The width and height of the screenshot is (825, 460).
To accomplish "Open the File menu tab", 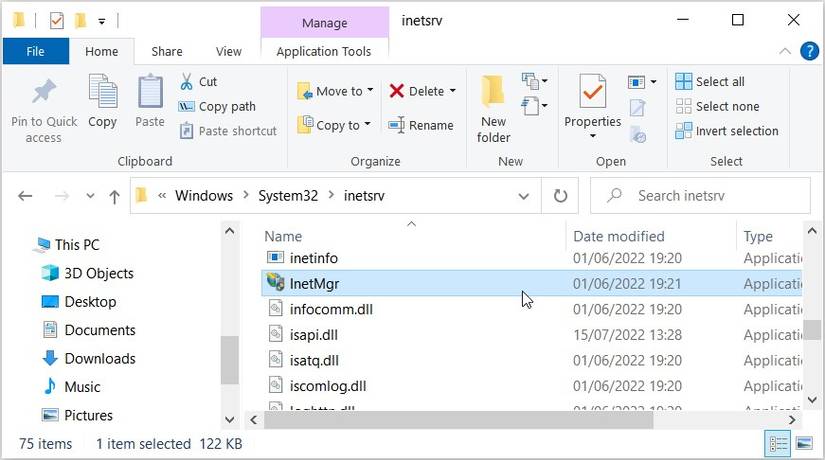I will [36, 52].
